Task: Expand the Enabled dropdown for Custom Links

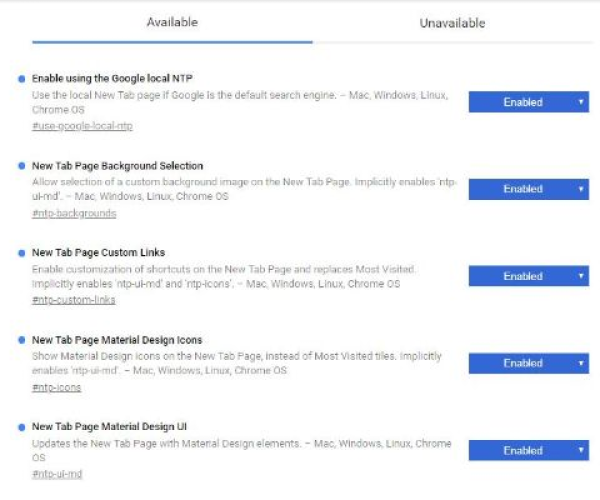Action: click(x=528, y=276)
